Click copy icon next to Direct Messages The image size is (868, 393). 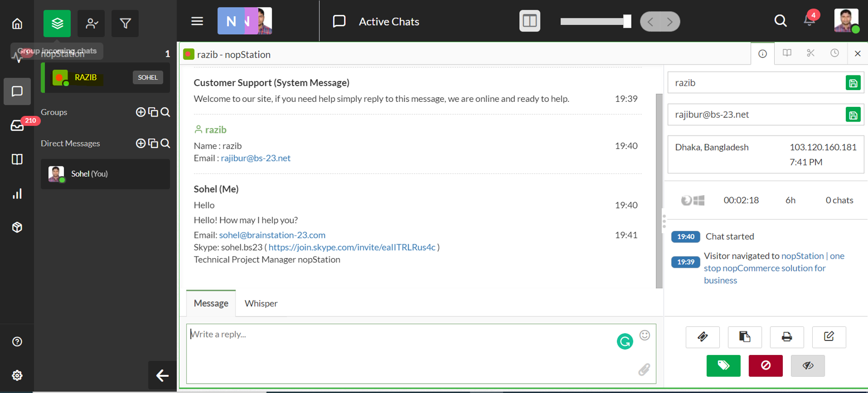pos(153,144)
